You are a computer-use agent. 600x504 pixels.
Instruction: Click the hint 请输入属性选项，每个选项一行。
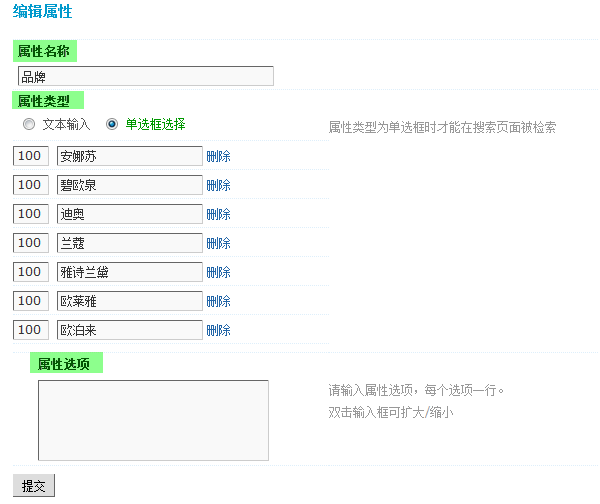416,390
